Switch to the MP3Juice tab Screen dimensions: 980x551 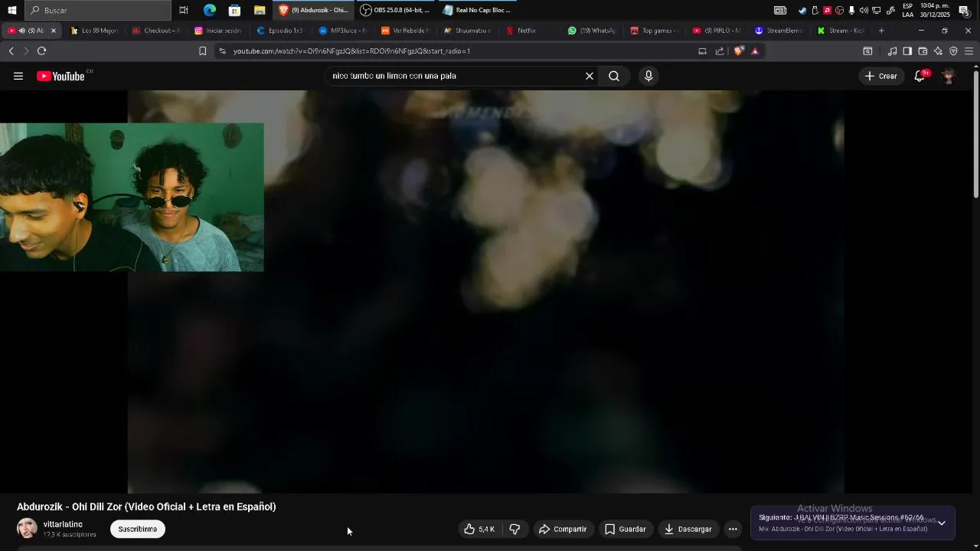342,31
